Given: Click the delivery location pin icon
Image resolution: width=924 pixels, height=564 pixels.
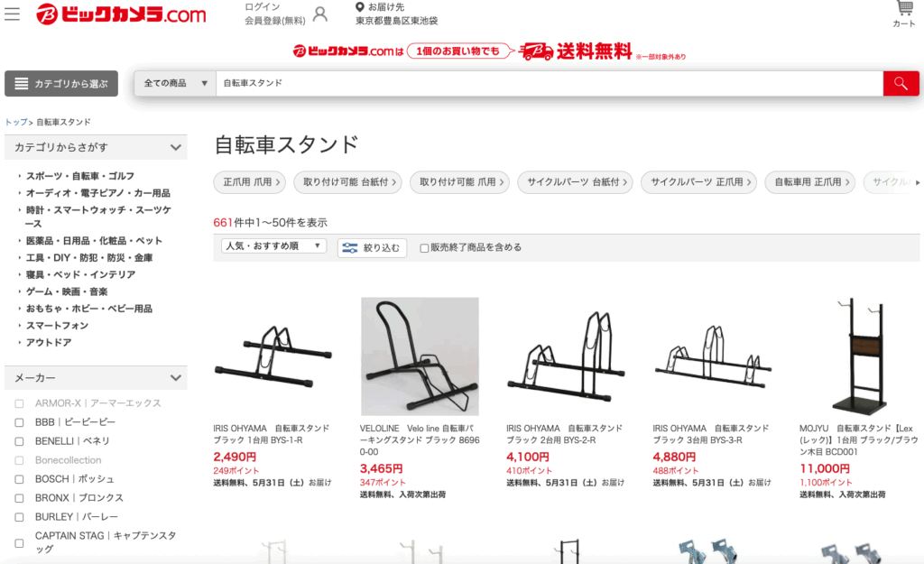Looking at the screenshot, I should click(x=359, y=7).
